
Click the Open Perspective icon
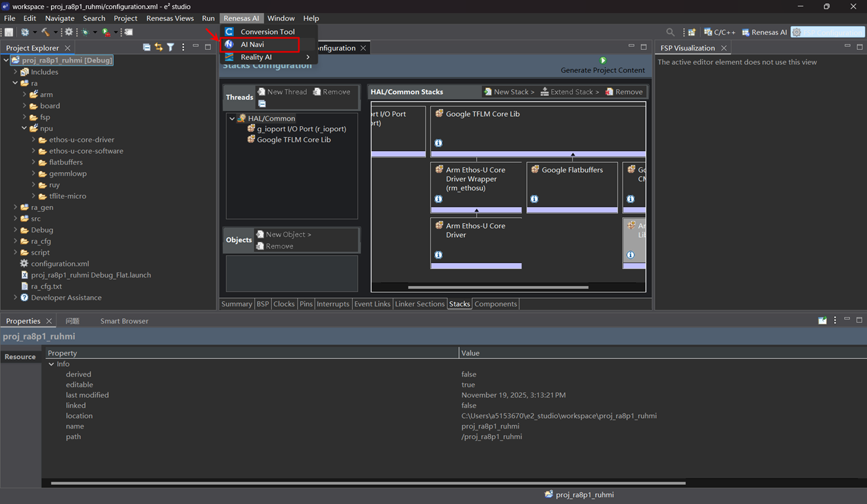pos(692,32)
